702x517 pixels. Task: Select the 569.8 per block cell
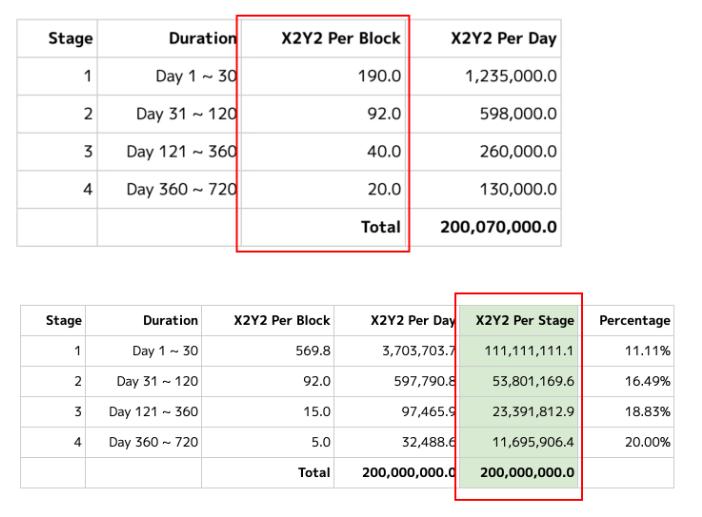[313, 351]
